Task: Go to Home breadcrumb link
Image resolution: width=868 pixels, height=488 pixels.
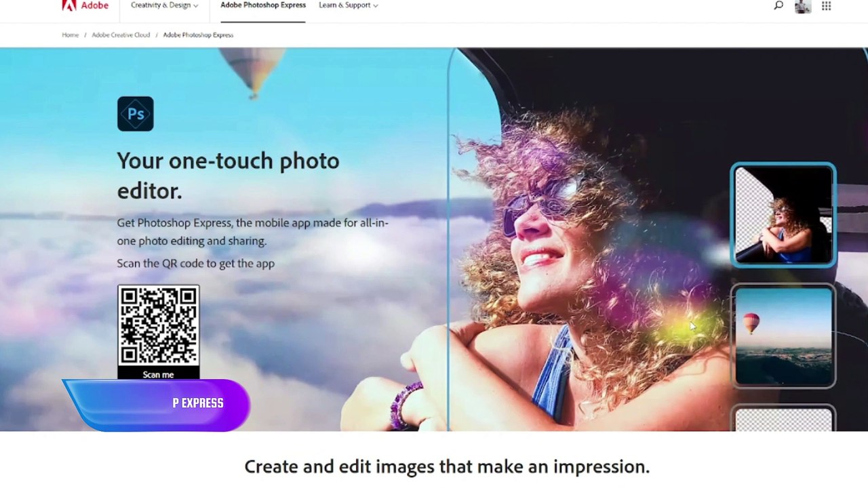Action: tap(71, 35)
